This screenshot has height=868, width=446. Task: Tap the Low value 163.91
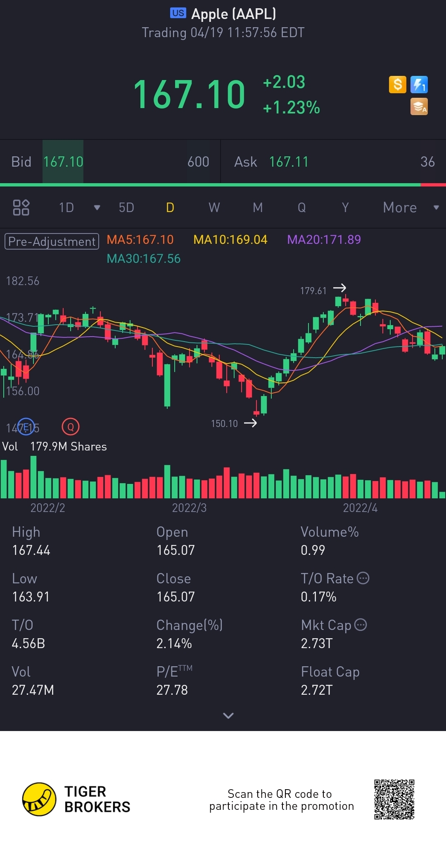point(31,597)
